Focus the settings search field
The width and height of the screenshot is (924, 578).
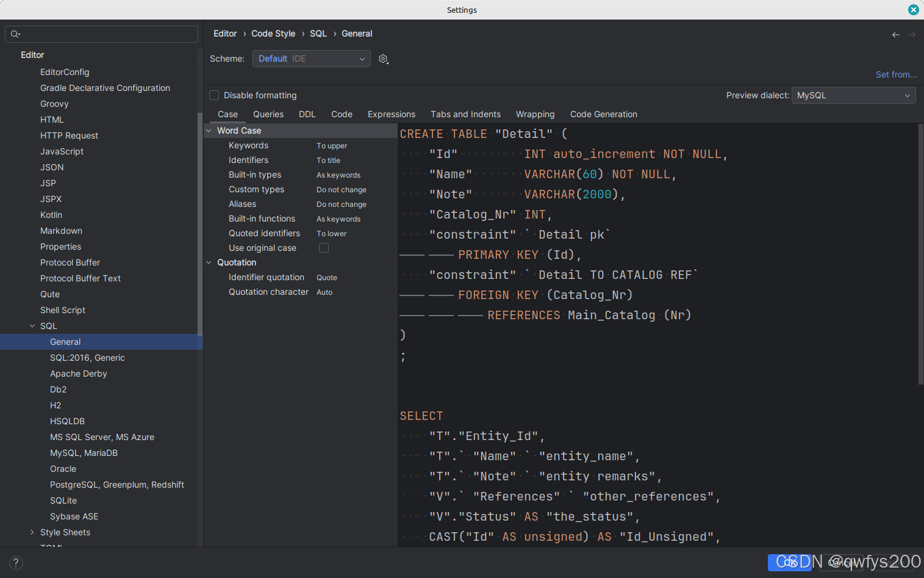[102, 34]
